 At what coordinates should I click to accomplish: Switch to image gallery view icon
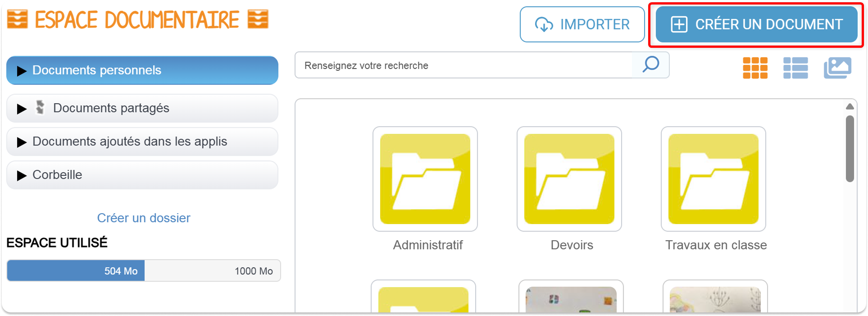(x=837, y=68)
